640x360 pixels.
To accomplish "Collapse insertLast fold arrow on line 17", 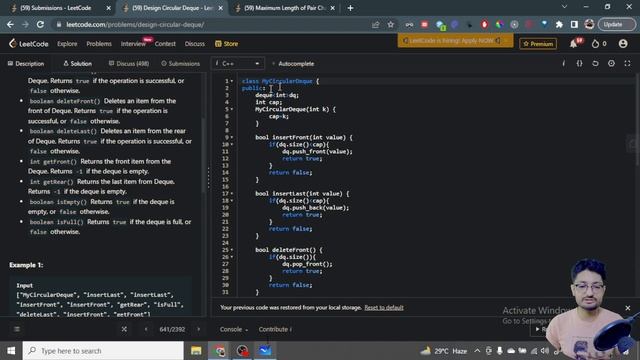I will (x=232, y=194).
